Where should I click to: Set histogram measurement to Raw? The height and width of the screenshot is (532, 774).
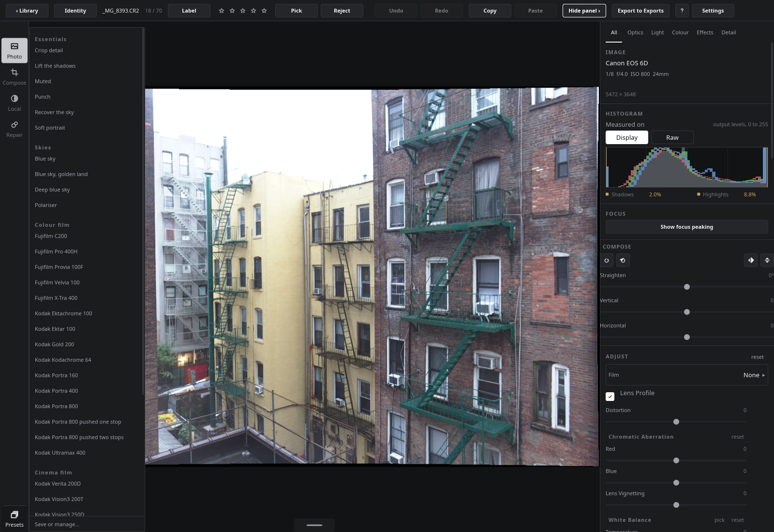tap(672, 137)
